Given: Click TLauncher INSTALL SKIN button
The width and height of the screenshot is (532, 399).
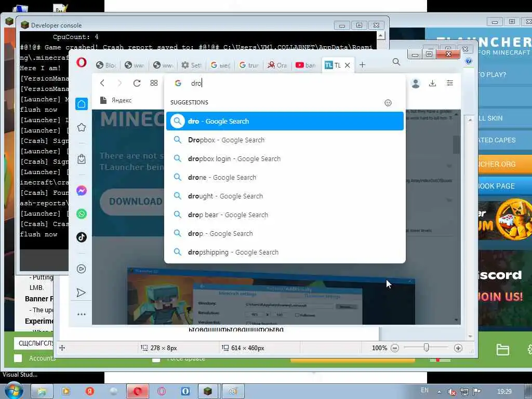Looking at the screenshot, I should pyautogui.click(x=505, y=118).
